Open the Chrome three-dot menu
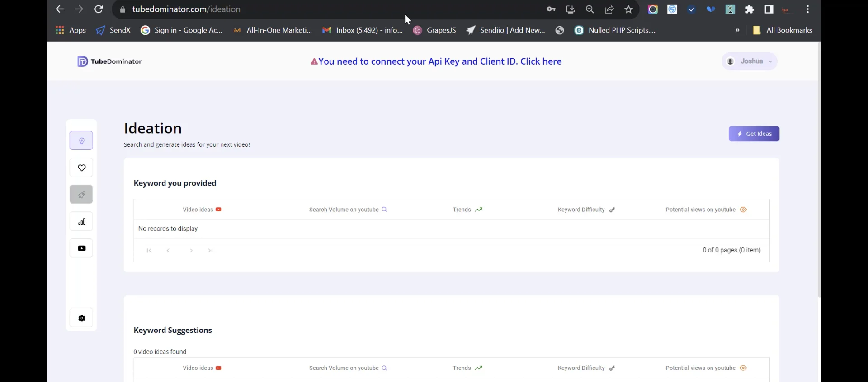868x382 pixels. (x=808, y=9)
